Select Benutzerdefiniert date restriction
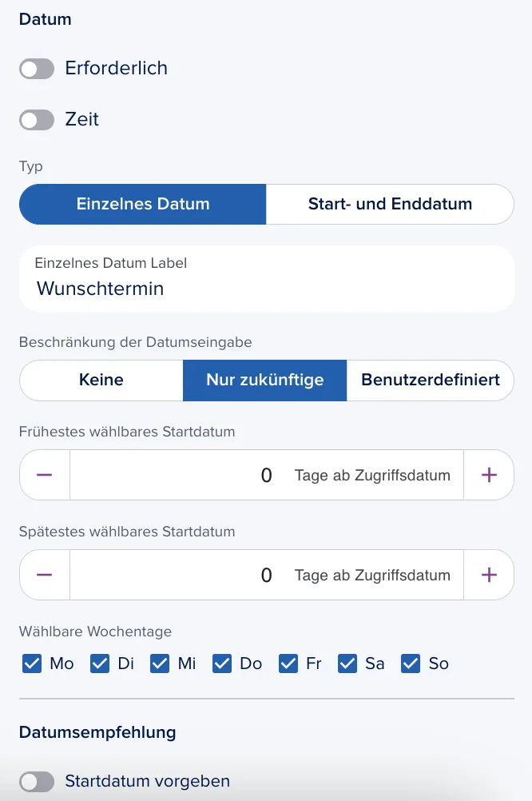 click(x=431, y=380)
